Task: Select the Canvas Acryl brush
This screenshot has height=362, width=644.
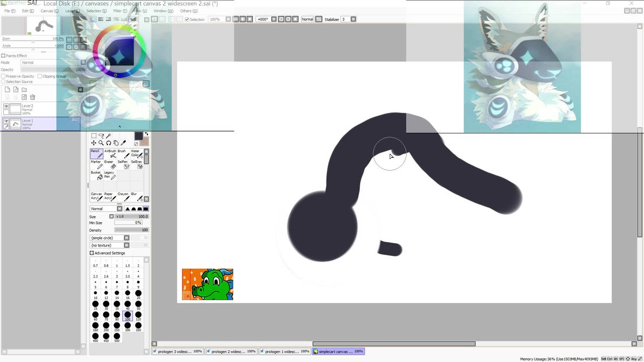Action: pyautogui.click(x=97, y=196)
